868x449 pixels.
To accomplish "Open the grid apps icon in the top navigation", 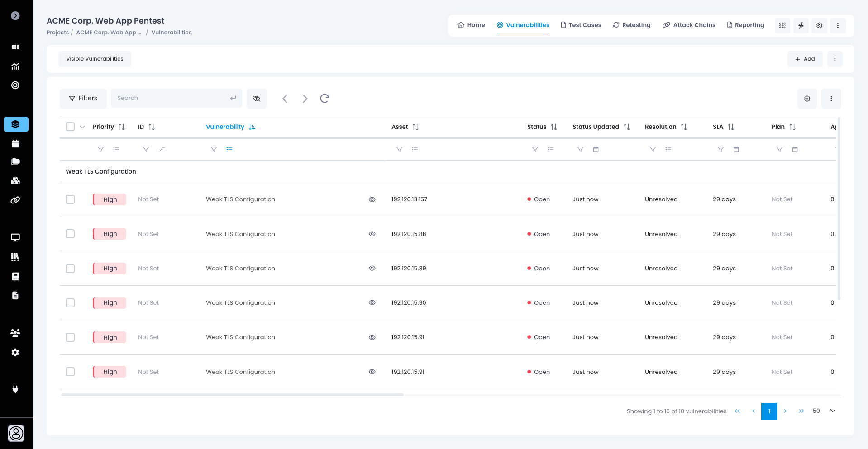I will (x=782, y=26).
